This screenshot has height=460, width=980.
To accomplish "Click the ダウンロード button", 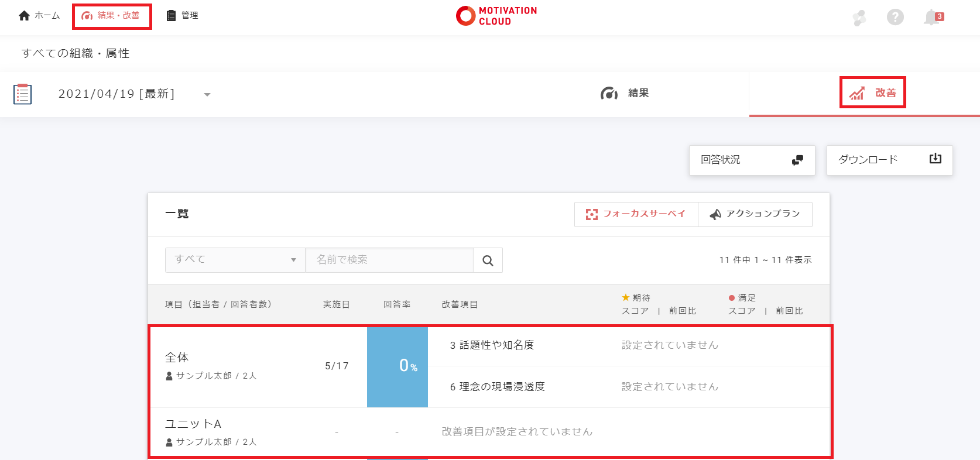I will coord(890,160).
